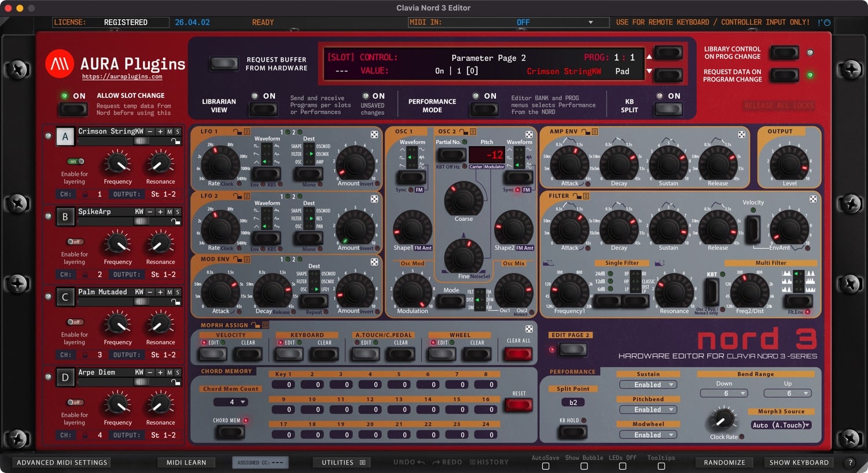This screenshot has height=473, width=868.
Task: Click REQUEST BUFFER FROM HARDWARE
Action: (x=223, y=64)
